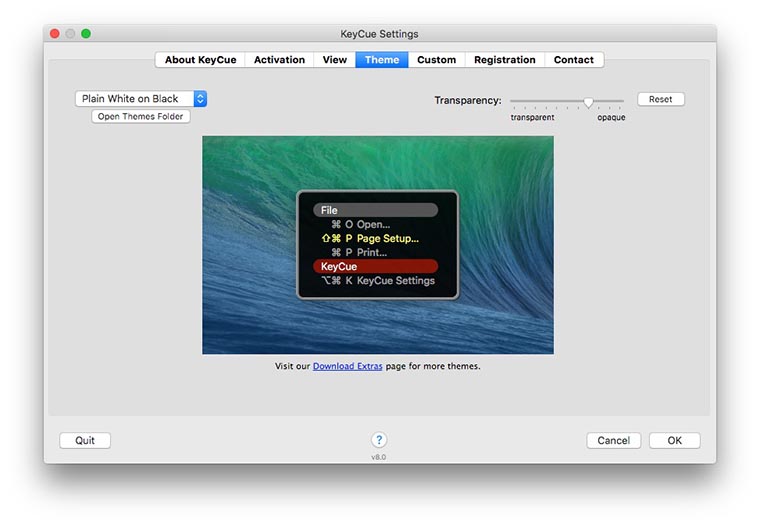Click the Theme tab
The width and height of the screenshot is (760, 526).
coord(382,60)
